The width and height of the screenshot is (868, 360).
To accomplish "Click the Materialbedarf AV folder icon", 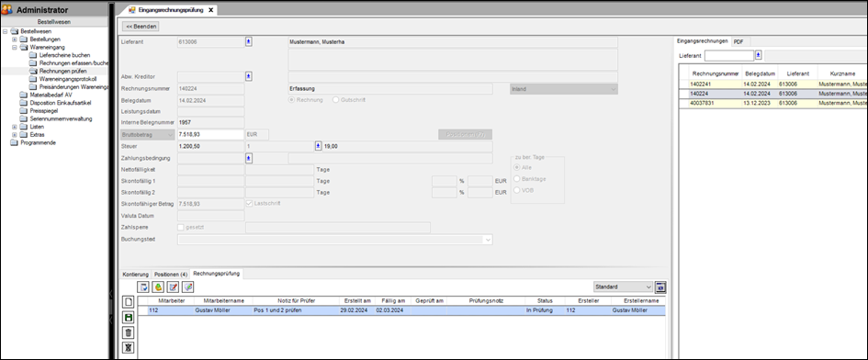I will point(23,96).
